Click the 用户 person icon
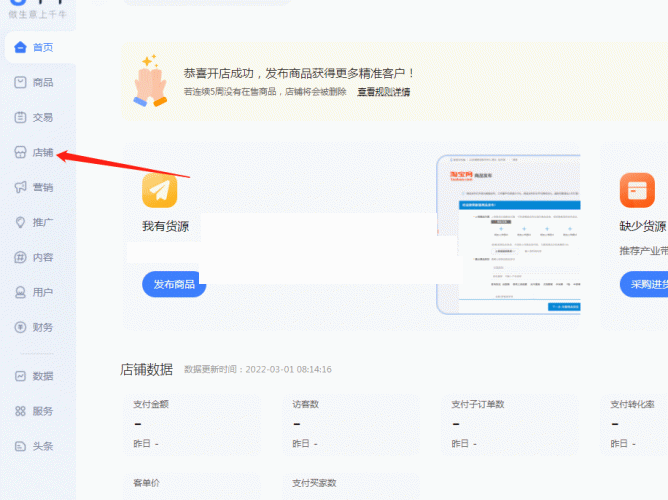This screenshot has width=668, height=500. tap(20, 292)
